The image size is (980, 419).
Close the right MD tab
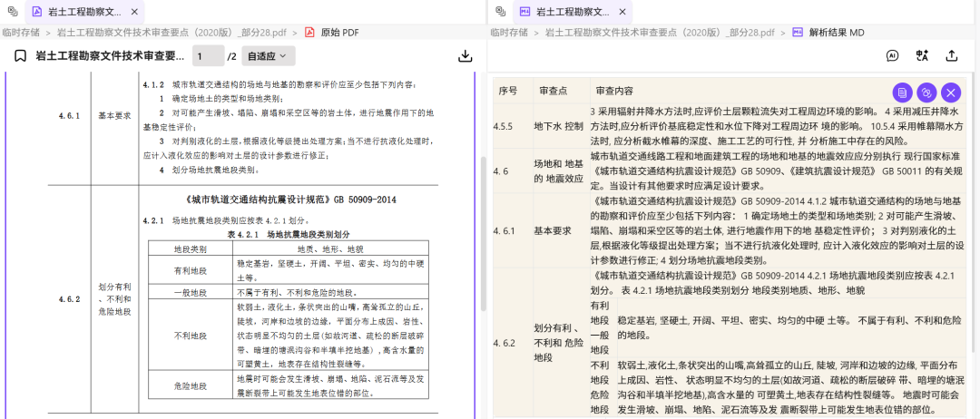622,12
